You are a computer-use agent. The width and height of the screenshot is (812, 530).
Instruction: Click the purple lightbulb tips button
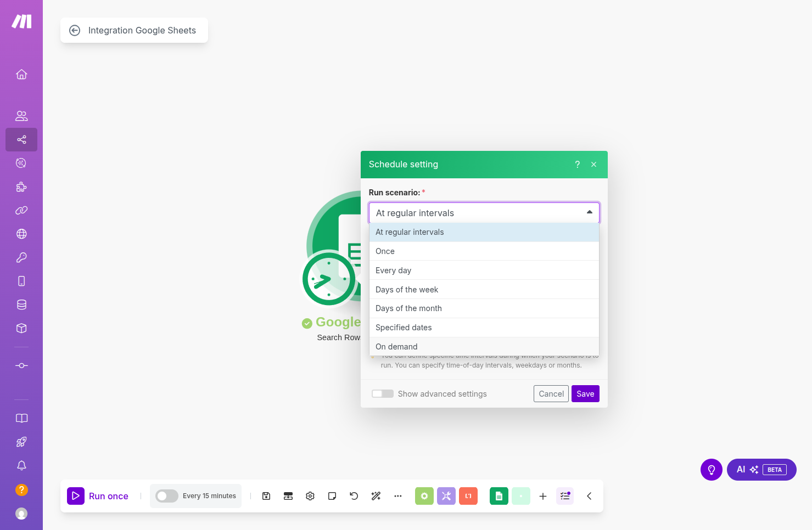(712, 470)
